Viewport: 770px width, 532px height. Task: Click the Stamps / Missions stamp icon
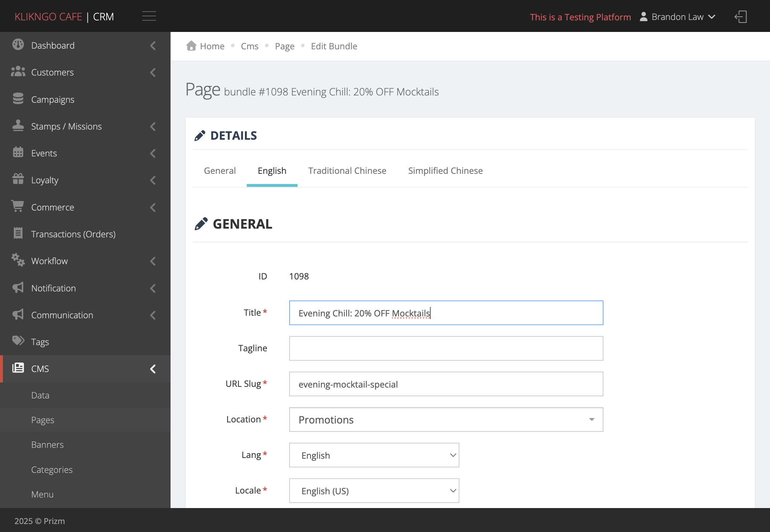(18, 126)
